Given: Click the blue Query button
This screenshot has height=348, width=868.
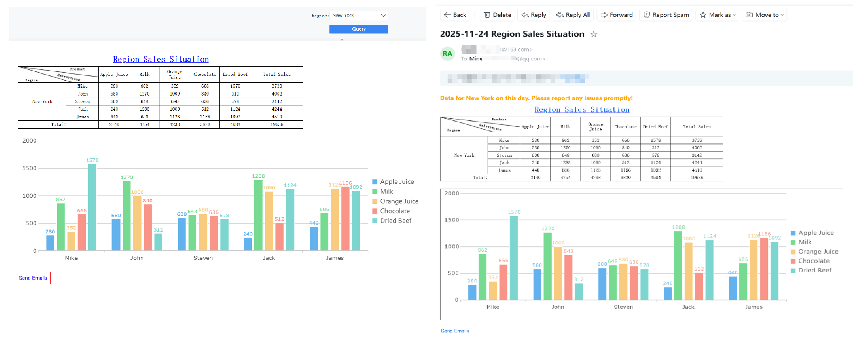Looking at the screenshot, I should [359, 29].
